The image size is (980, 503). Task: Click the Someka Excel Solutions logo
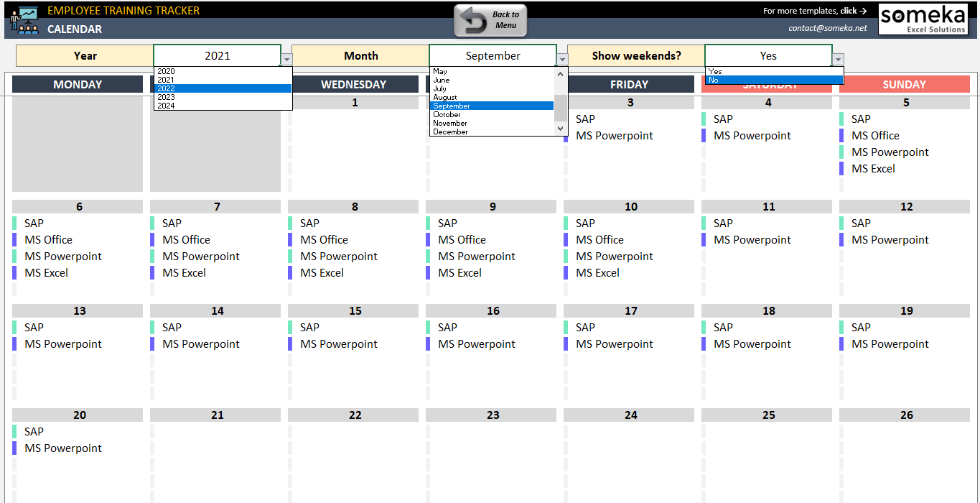923,19
